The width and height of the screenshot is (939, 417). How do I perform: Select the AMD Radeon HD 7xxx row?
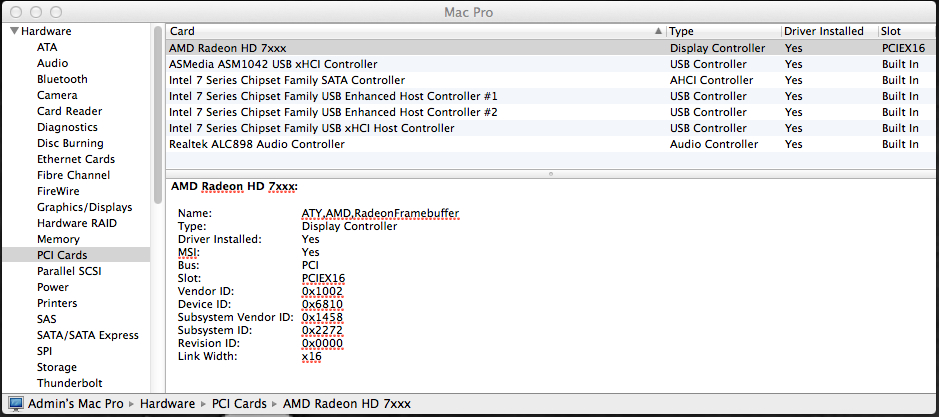[x=552, y=48]
